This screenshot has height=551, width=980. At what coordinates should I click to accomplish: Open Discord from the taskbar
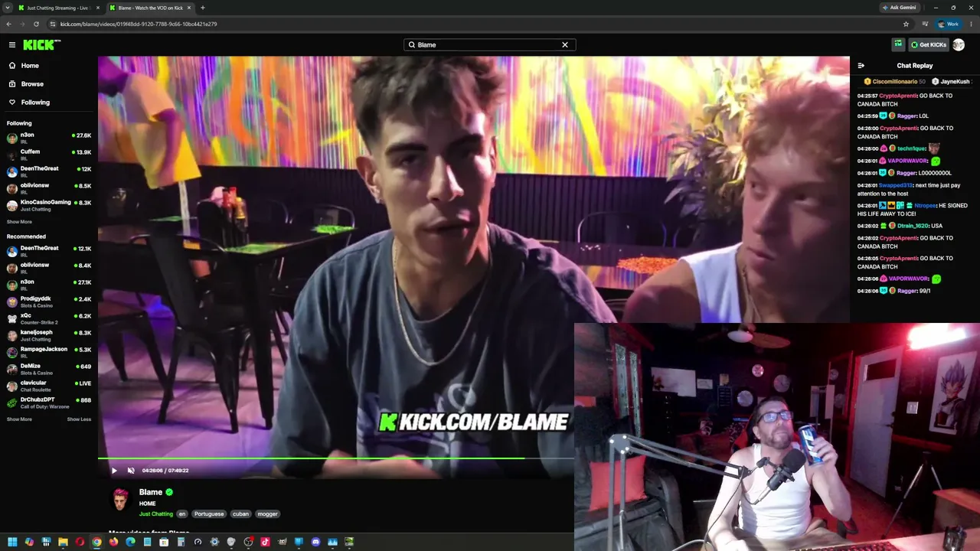(315, 542)
